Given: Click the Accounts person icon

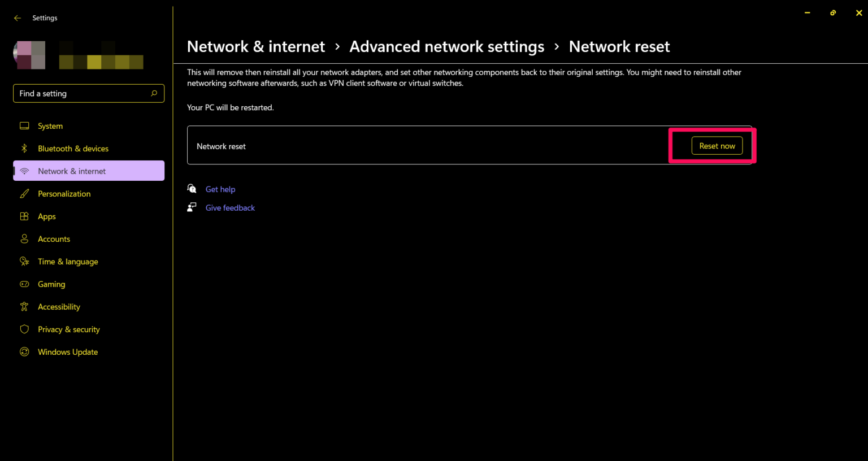Looking at the screenshot, I should pyautogui.click(x=24, y=238).
